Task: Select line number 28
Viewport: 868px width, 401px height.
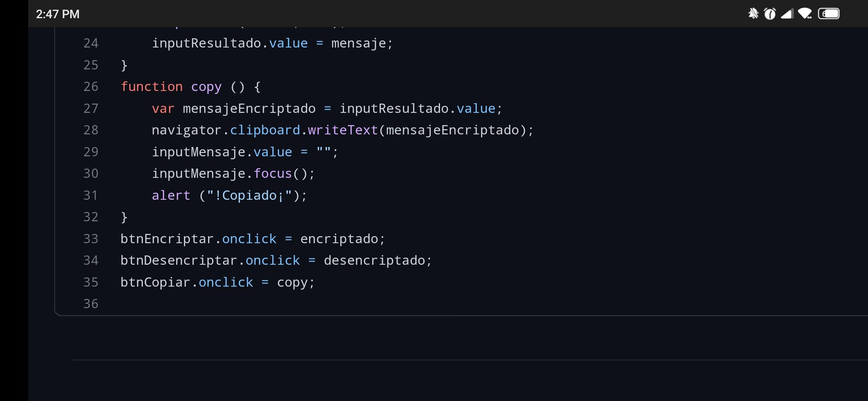Action: [91, 130]
